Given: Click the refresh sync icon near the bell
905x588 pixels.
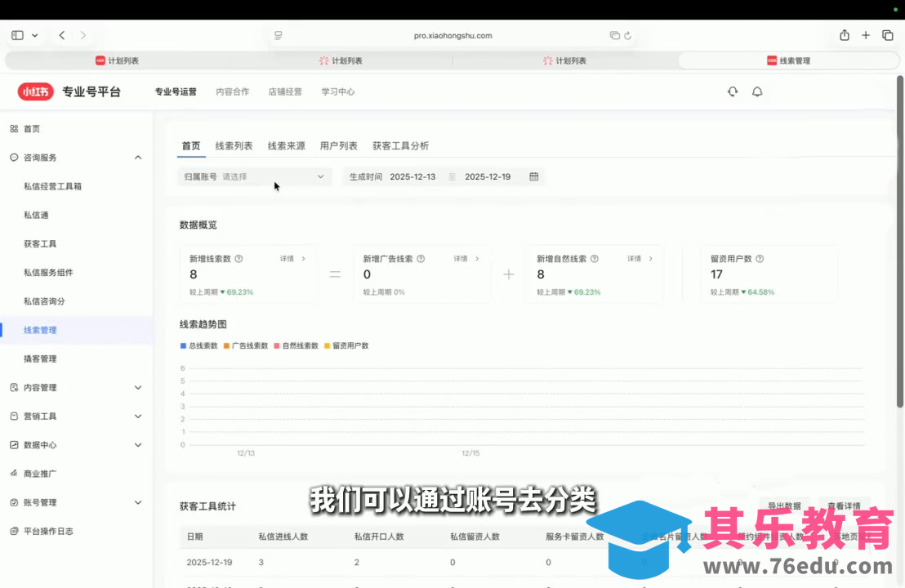Looking at the screenshot, I should pos(732,91).
